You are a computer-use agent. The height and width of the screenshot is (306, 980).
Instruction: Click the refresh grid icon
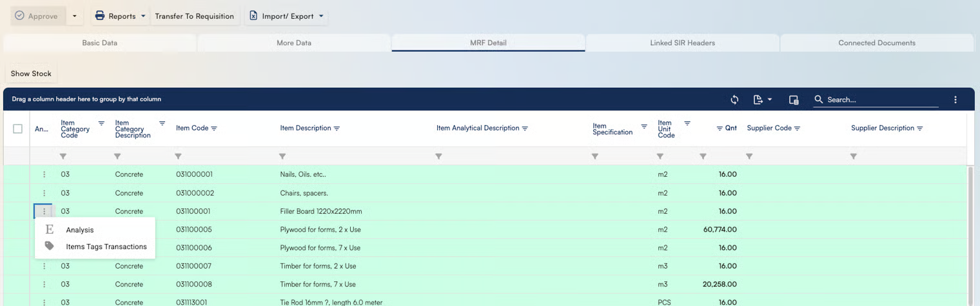(734, 99)
